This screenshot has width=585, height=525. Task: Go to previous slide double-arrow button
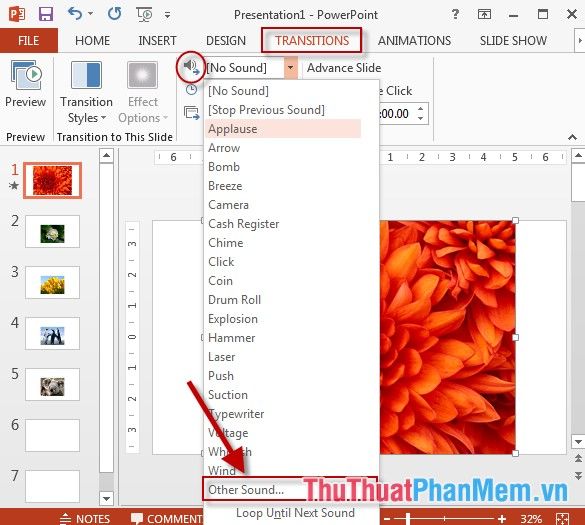[x=578, y=459]
